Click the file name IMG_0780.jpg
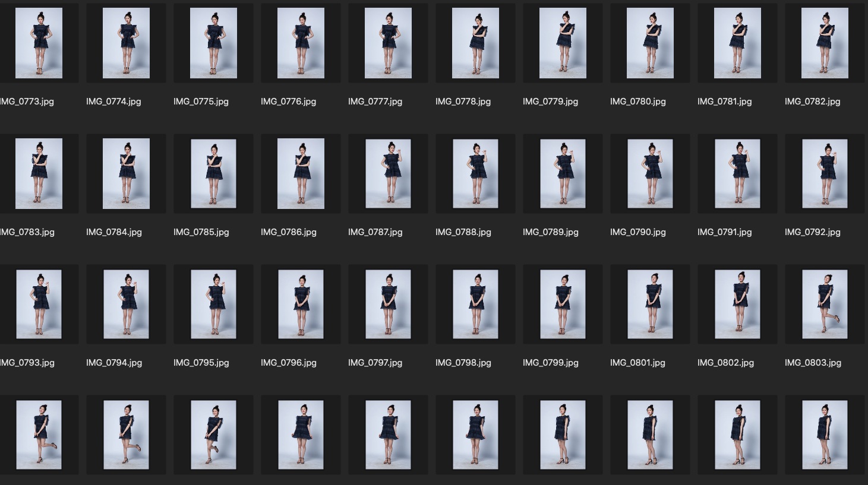Viewport: 868px width, 485px height. pos(637,102)
